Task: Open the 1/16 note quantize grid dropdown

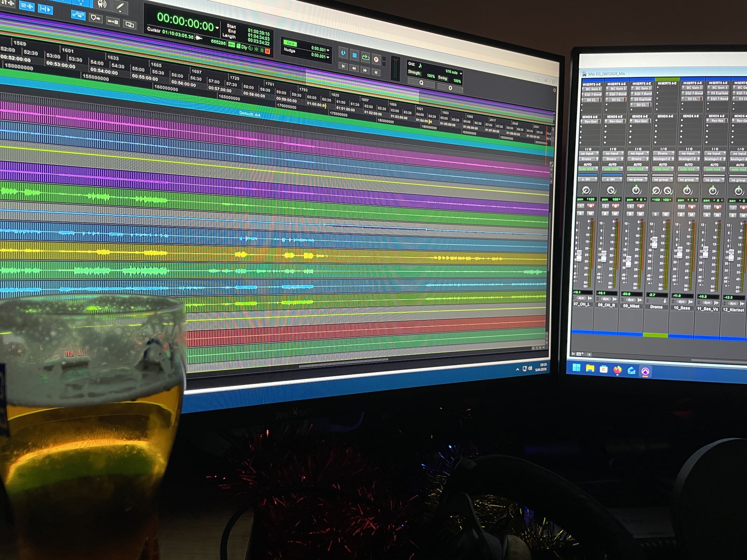Action: pyautogui.click(x=461, y=73)
